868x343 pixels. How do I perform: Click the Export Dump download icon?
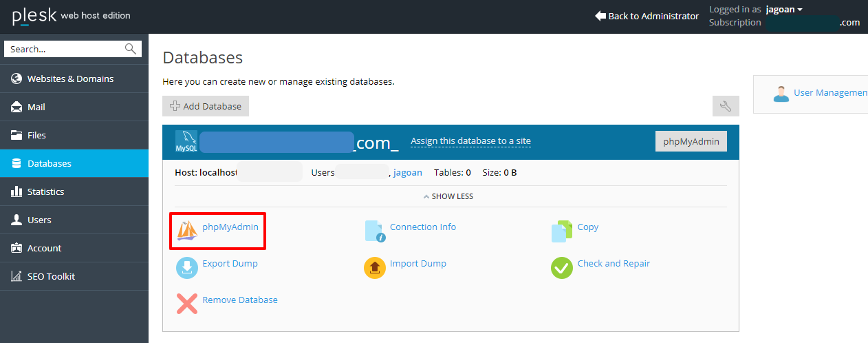(x=187, y=267)
